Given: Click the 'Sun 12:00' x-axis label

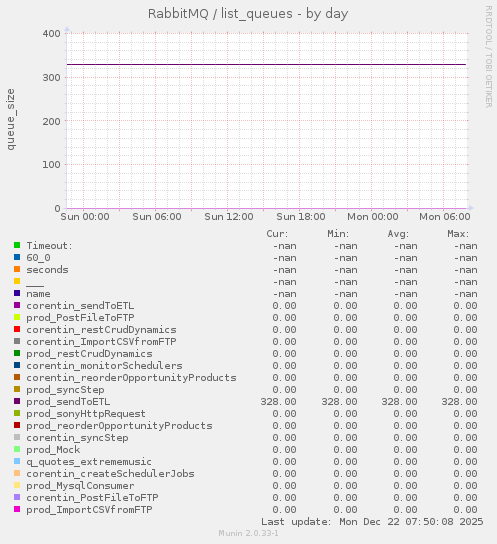Looking at the screenshot, I should coord(229,216).
